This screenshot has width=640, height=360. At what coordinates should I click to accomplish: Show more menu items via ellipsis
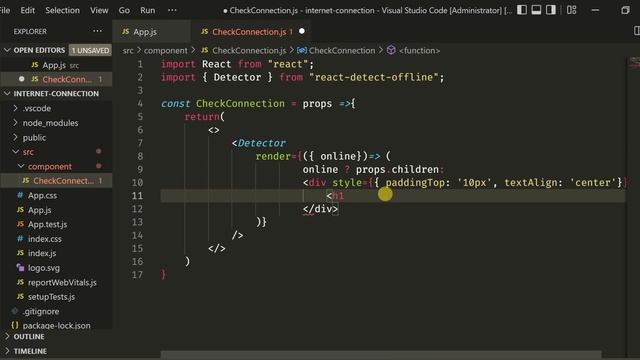point(172,10)
